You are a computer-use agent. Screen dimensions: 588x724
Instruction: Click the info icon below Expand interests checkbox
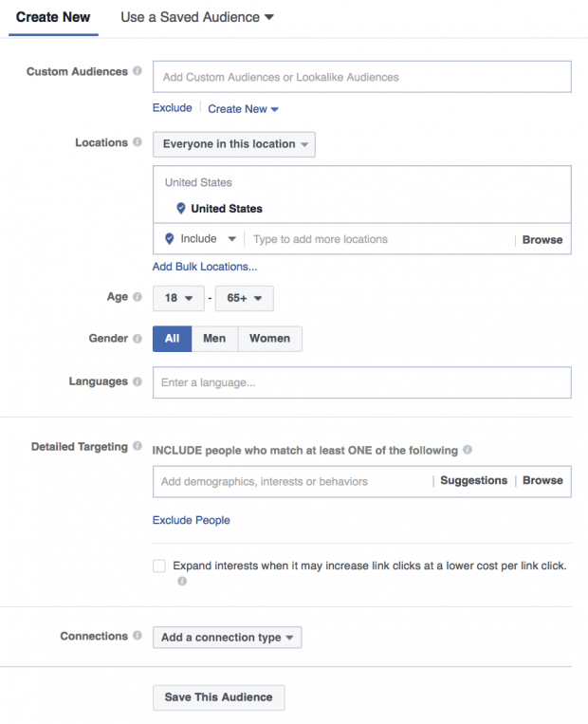182,581
